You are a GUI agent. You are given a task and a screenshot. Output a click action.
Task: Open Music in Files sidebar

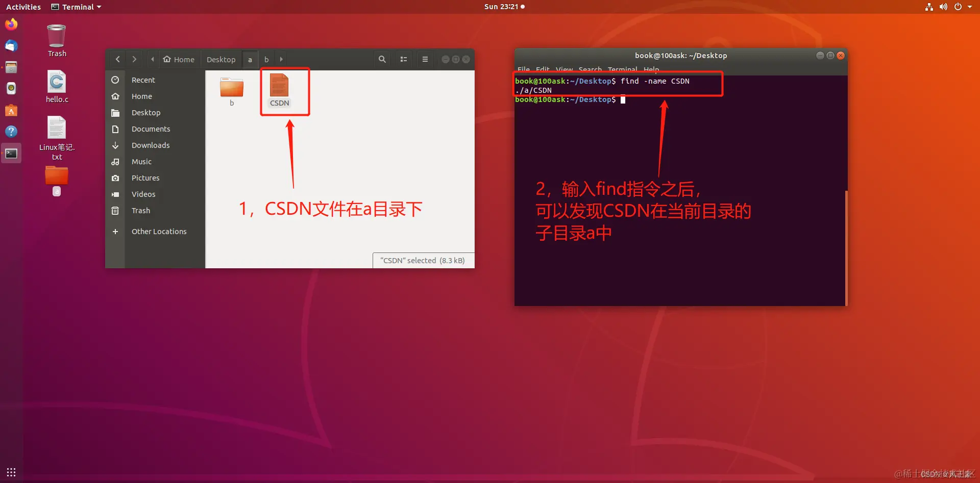(x=155, y=162)
